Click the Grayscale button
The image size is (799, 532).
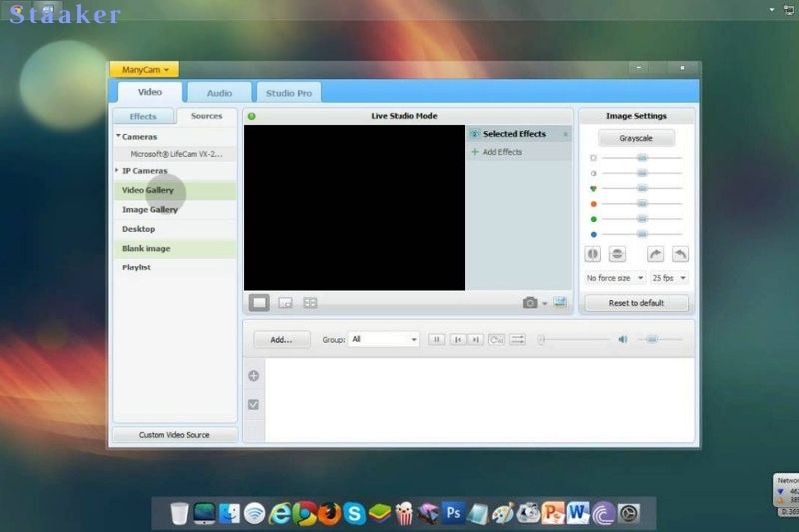tap(636, 138)
